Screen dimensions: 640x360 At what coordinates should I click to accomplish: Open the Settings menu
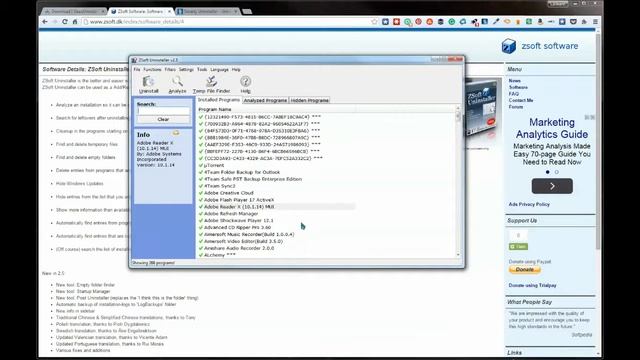186,70
